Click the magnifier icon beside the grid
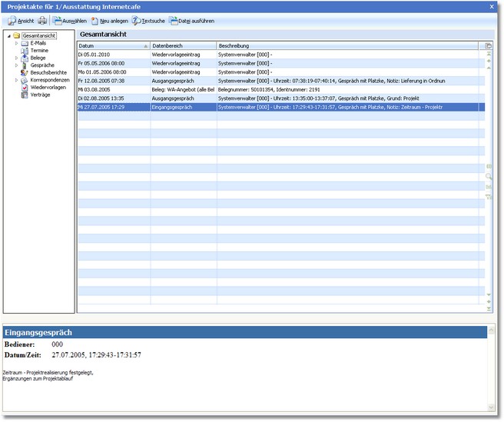Viewport: 504px width, 422px height. pyautogui.click(x=489, y=176)
